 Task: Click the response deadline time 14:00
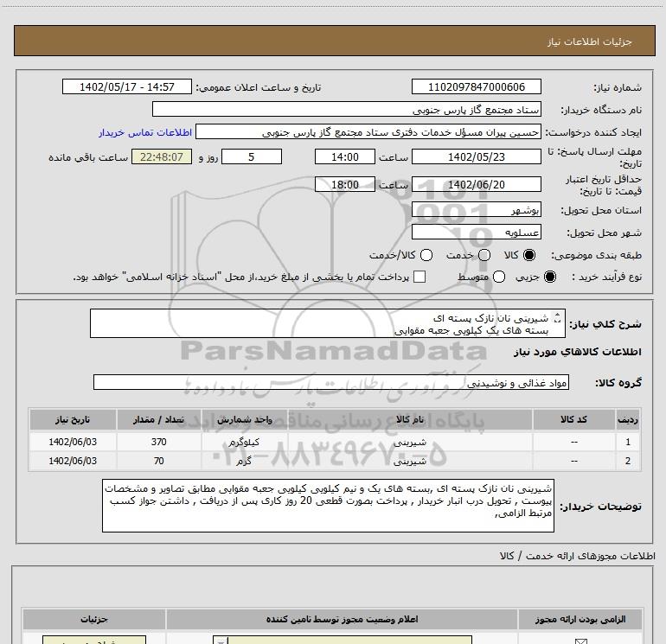coord(345,156)
